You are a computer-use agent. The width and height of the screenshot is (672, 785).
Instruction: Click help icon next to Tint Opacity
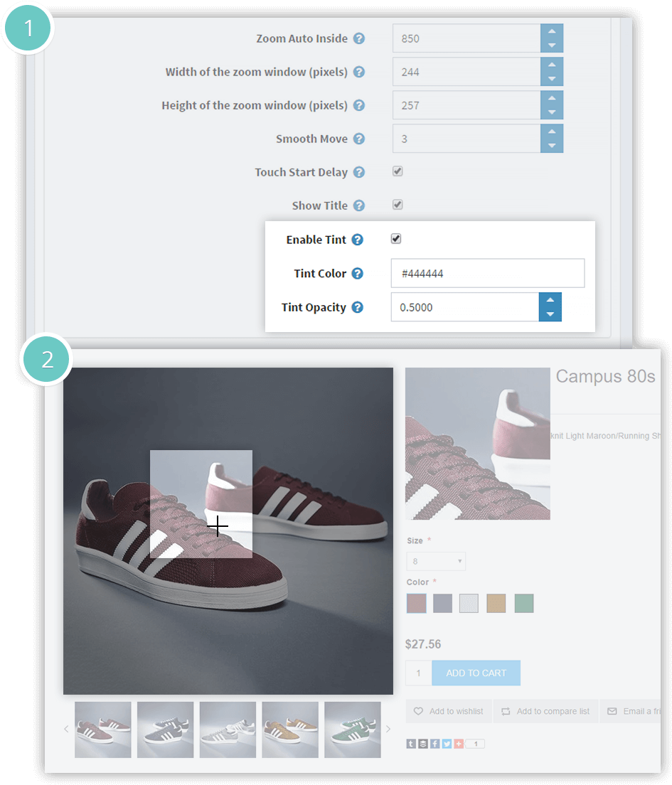(x=358, y=307)
